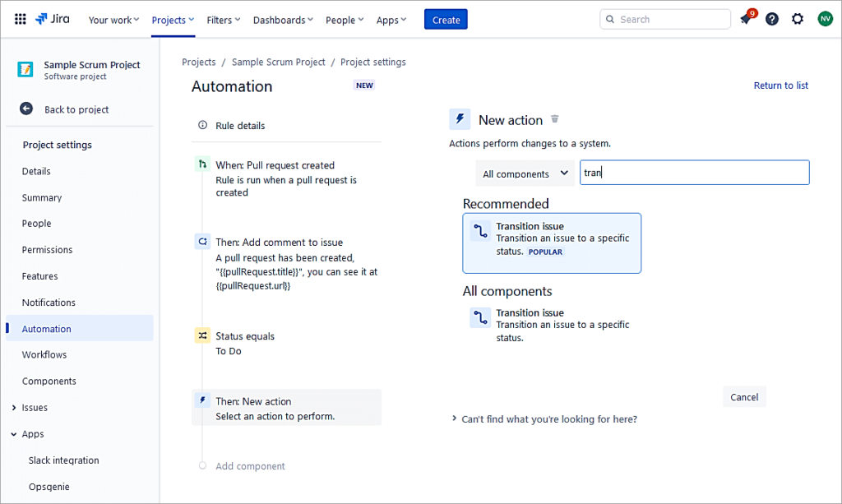Image resolution: width=842 pixels, height=504 pixels.
Task: Click the Return to list link
Action: tap(780, 86)
